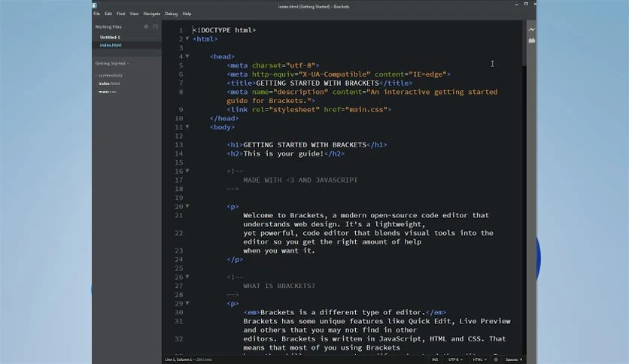Click the Brackets app logo icon
The width and height of the screenshot is (629, 364).
(x=94, y=5)
